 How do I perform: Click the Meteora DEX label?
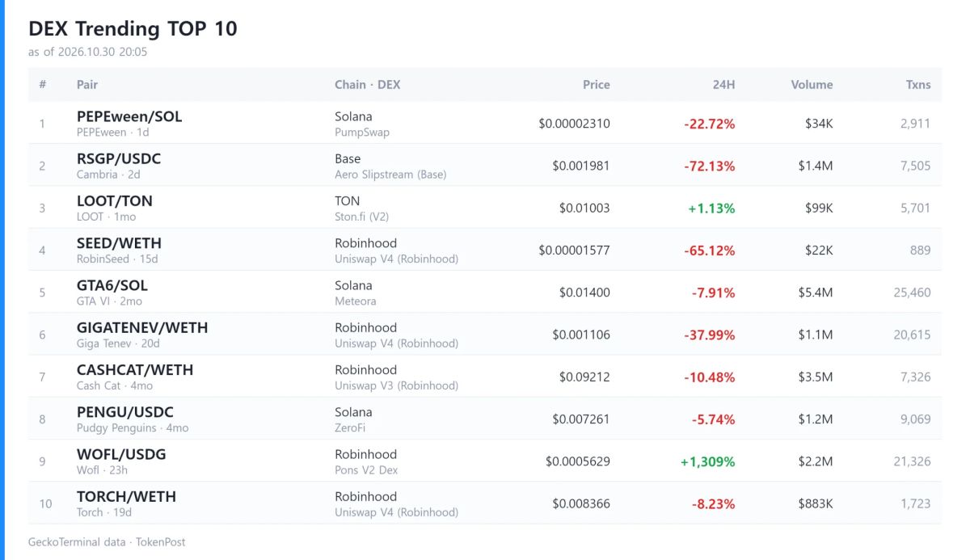tap(356, 301)
